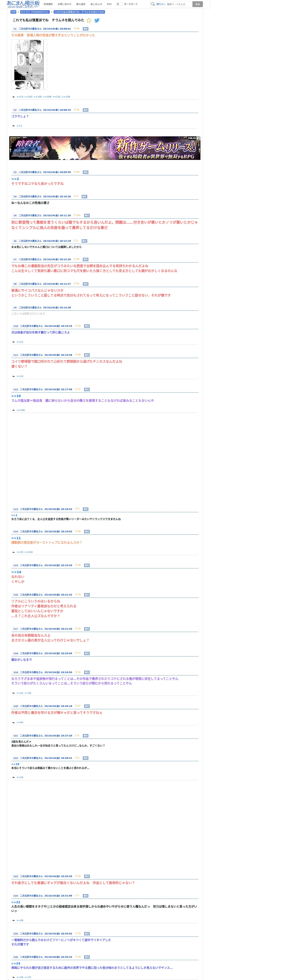This screenshot has width=296, height=980.
Task: Like post 20 with its heart icon
Action: (x=76, y=706)
